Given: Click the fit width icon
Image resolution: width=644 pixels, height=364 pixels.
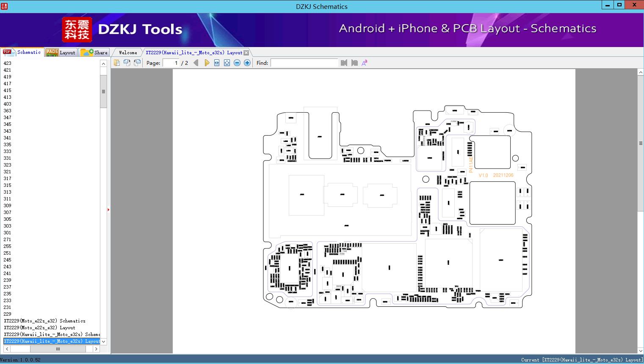Looking at the screenshot, I should 217,63.
